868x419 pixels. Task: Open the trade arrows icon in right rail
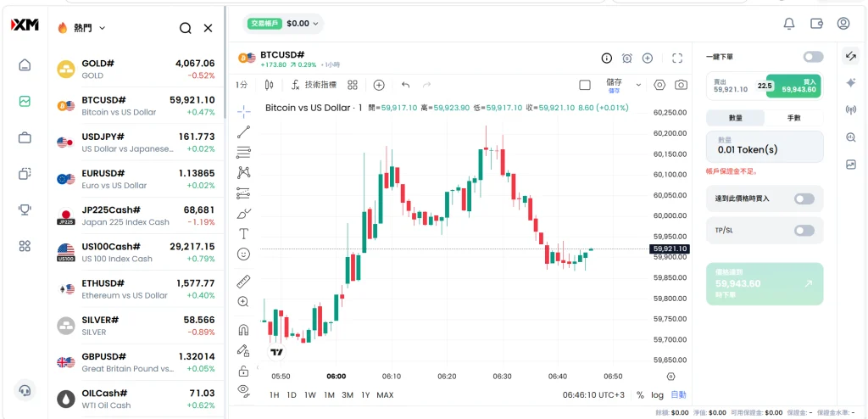click(x=851, y=56)
